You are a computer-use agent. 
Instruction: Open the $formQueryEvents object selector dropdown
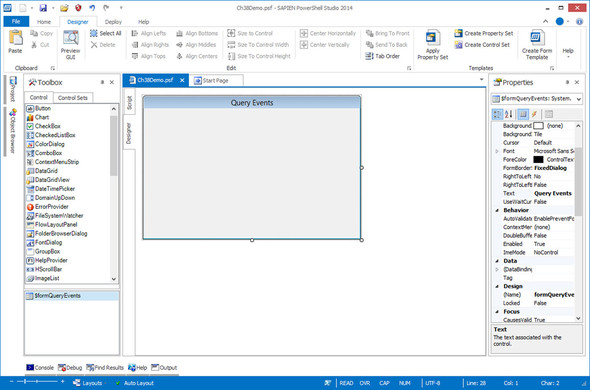578,99
